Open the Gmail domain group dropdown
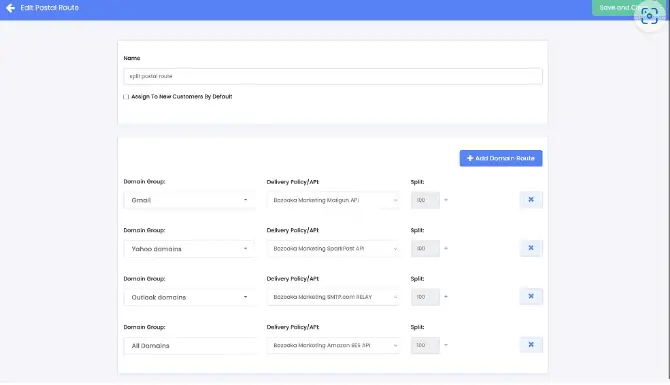Image resolution: width=670 pixels, height=385 pixels. 190,200
